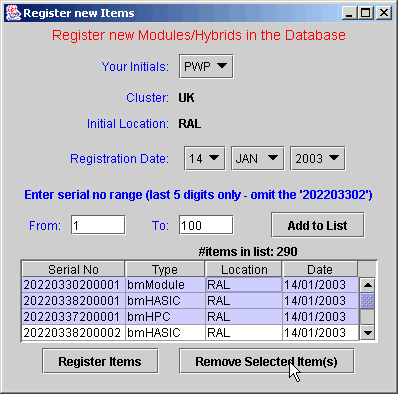Open the month dropdown showing JAN
This screenshot has width=398, height=394.
pos(258,158)
